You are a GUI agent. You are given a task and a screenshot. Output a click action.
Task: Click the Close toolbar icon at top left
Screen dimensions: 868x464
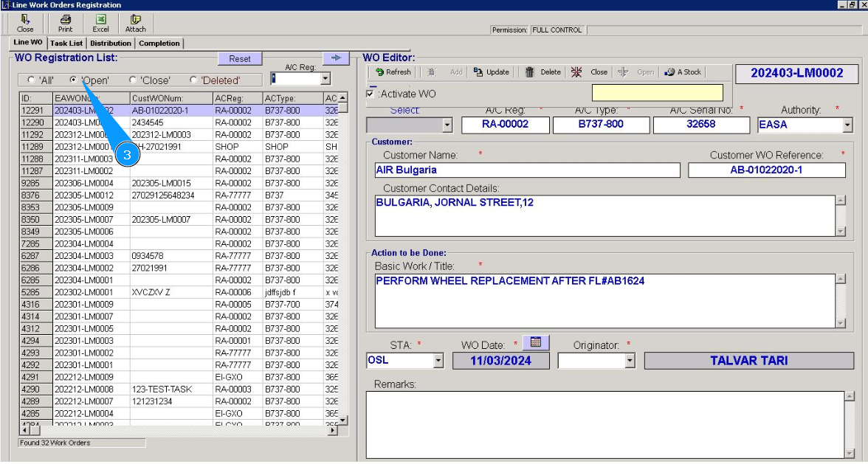click(x=25, y=23)
